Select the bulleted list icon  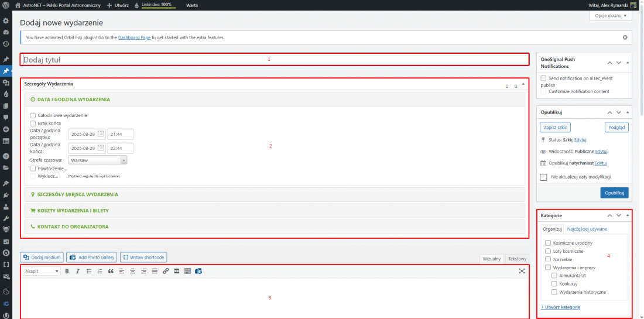88,271
